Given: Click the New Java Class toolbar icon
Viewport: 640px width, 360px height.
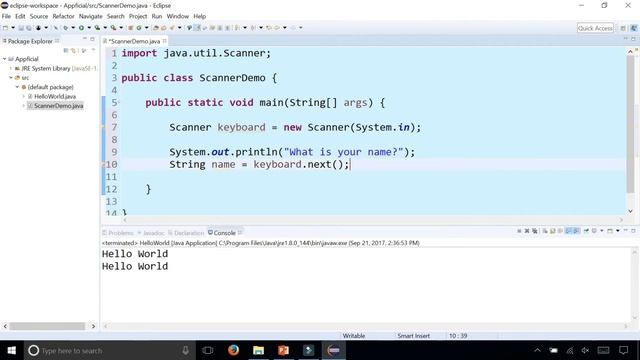Looking at the screenshot, I should pyautogui.click(x=139, y=28).
